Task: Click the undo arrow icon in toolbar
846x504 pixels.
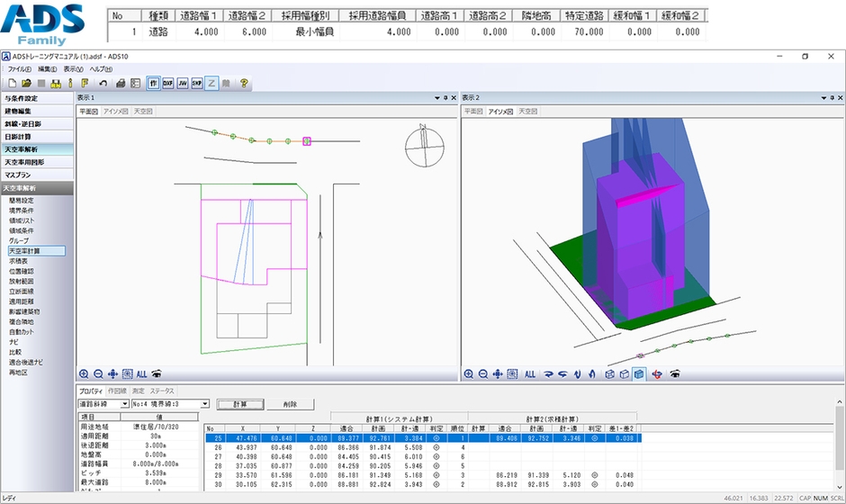Action: [103, 83]
